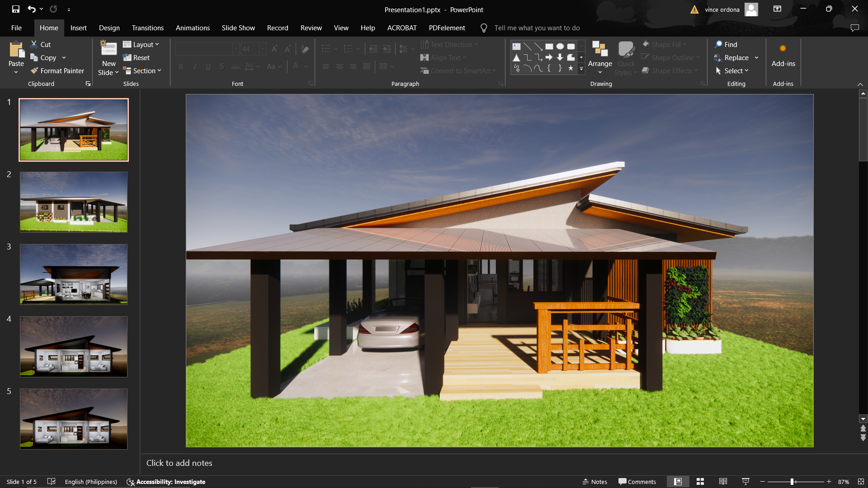Image resolution: width=868 pixels, height=488 pixels.
Task: Start Slide Show from status bar
Action: tap(745, 482)
